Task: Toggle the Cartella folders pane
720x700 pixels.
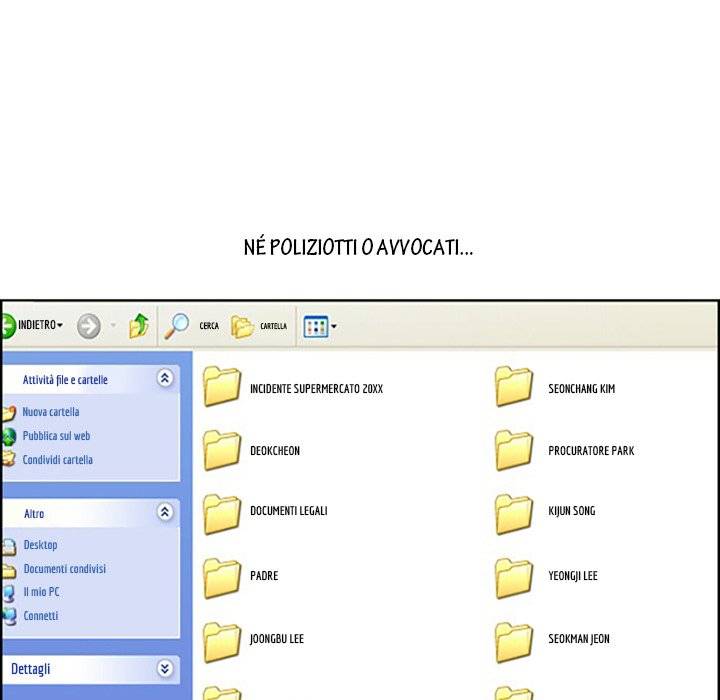Action: [242, 326]
